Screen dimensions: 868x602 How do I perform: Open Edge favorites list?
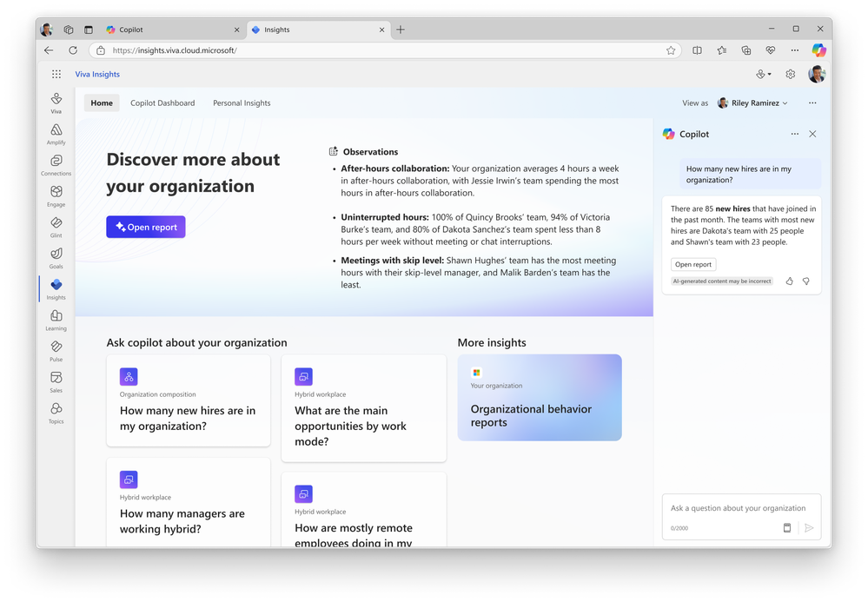tap(721, 50)
